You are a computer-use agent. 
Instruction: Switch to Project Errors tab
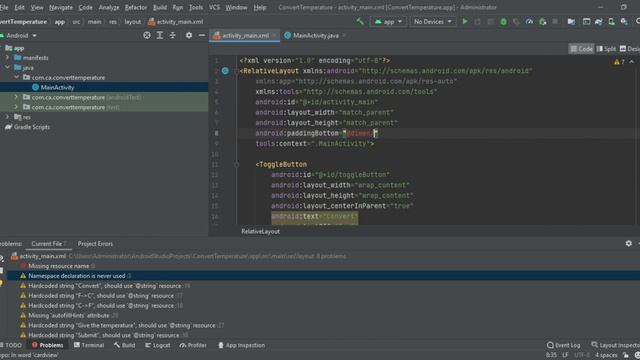click(x=95, y=244)
